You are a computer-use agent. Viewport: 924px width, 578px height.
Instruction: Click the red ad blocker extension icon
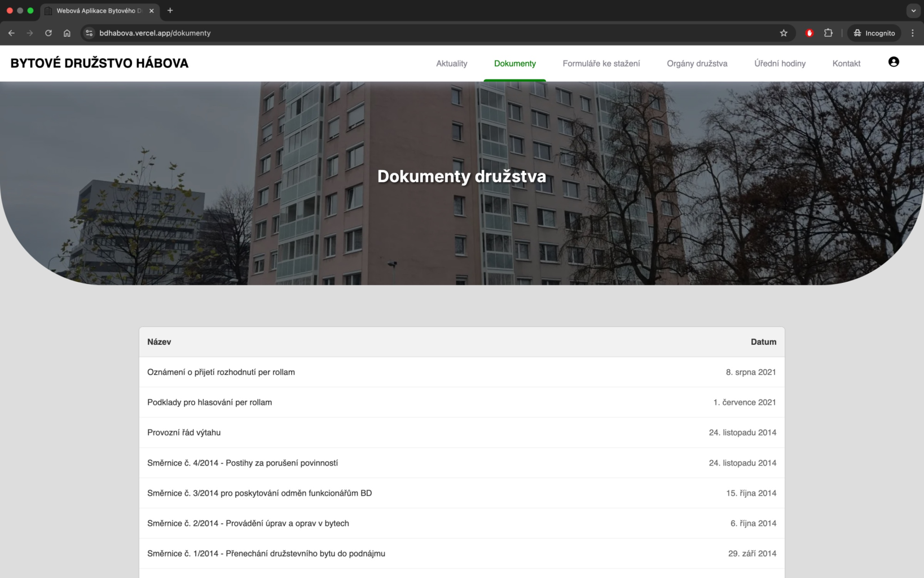809,33
